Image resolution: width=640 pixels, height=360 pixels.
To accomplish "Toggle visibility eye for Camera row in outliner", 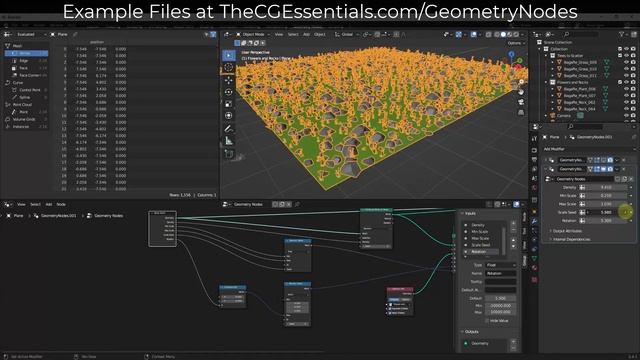I will (627, 116).
